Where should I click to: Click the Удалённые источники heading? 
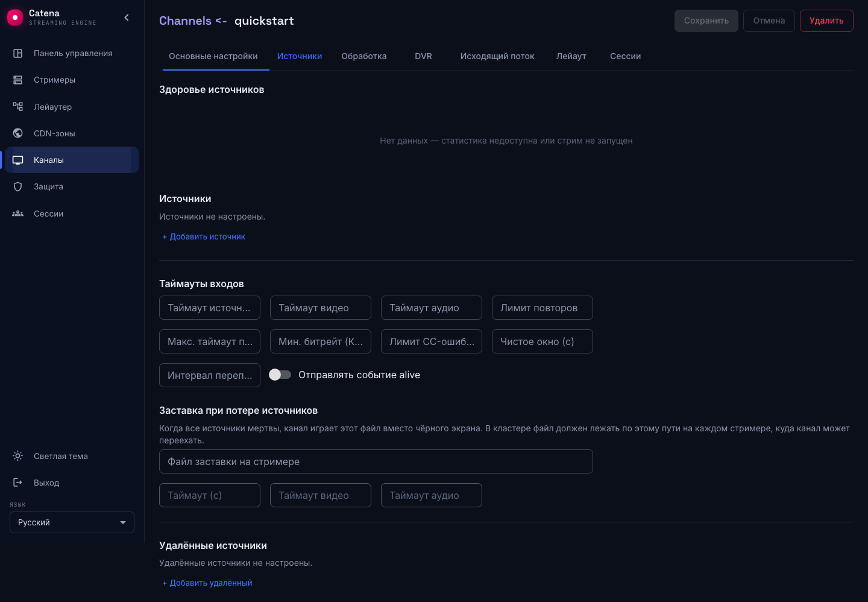pos(213,545)
